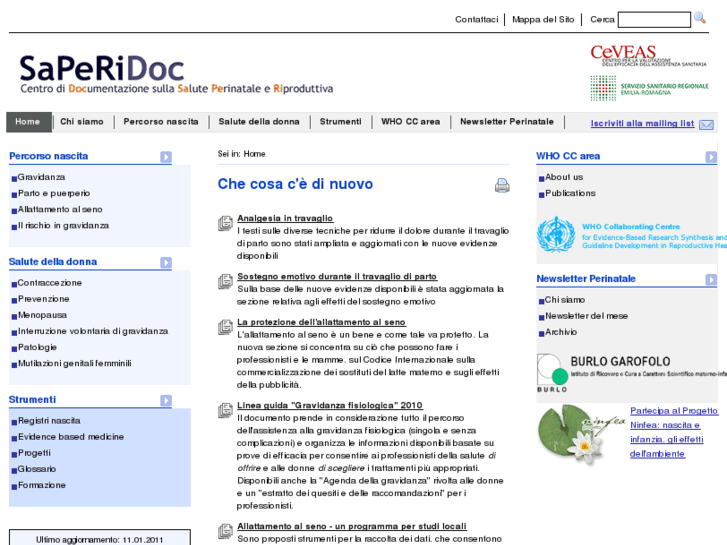The width and height of the screenshot is (727, 545).
Task: Open Progetti in Strumenti list
Action: pos(34,453)
